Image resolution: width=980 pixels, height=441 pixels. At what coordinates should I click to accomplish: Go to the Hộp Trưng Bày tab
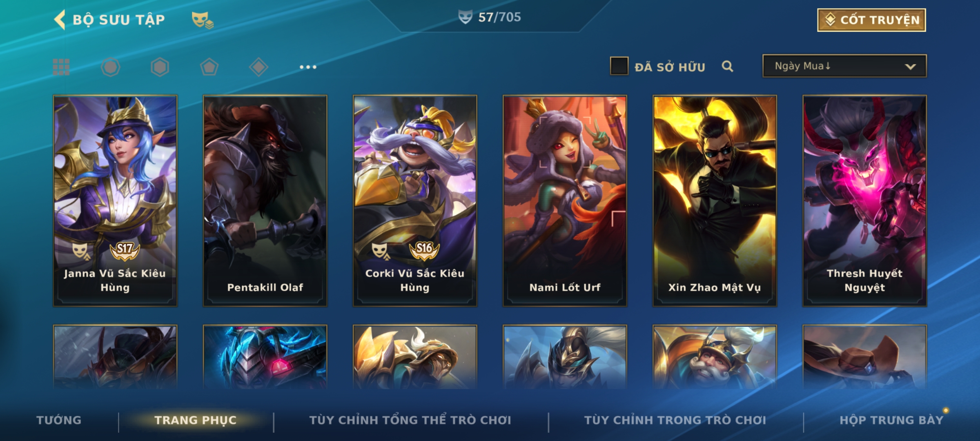[x=891, y=420]
